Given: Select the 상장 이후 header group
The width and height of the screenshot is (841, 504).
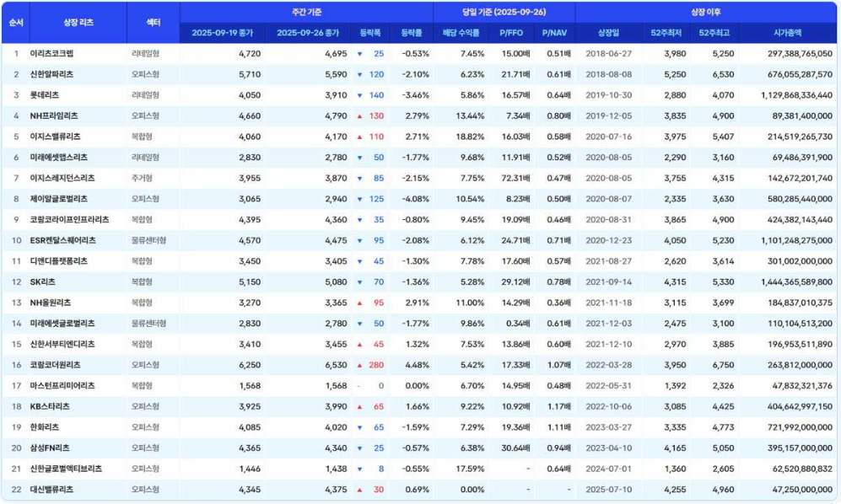Looking at the screenshot, I should click(x=706, y=13).
